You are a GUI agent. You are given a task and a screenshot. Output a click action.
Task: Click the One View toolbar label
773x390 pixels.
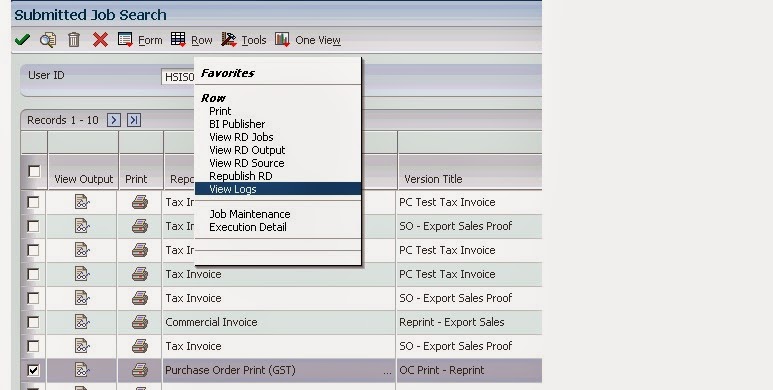tap(318, 40)
